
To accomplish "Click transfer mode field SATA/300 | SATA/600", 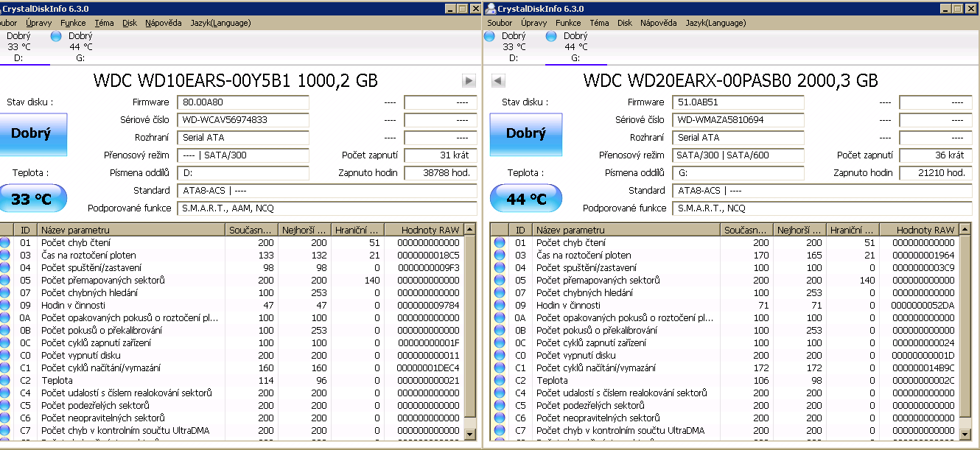I will click(x=738, y=155).
